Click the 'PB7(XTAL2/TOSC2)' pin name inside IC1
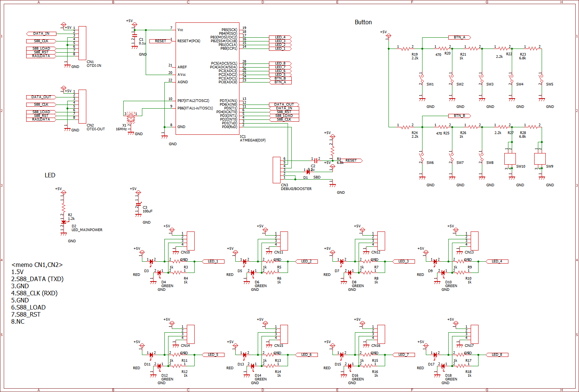The height and width of the screenshot is (392, 579). click(x=193, y=101)
